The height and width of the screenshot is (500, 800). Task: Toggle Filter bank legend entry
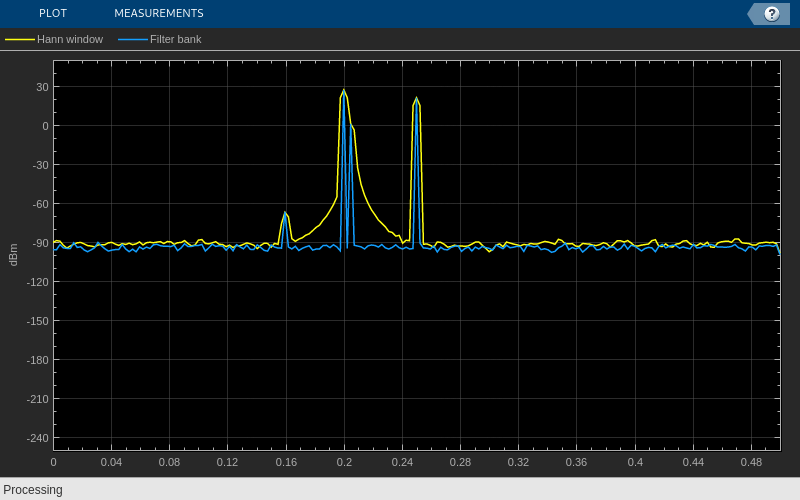pos(160,39)
